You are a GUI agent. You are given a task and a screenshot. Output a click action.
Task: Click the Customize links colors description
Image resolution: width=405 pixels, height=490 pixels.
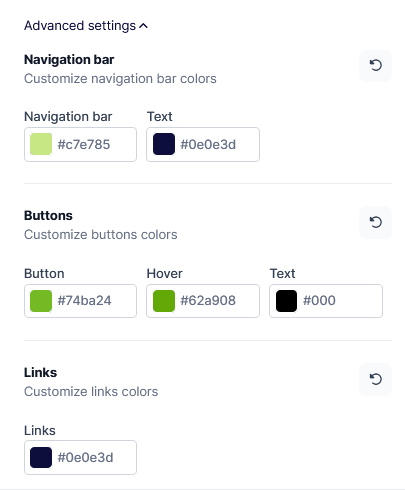pos(91,392)
